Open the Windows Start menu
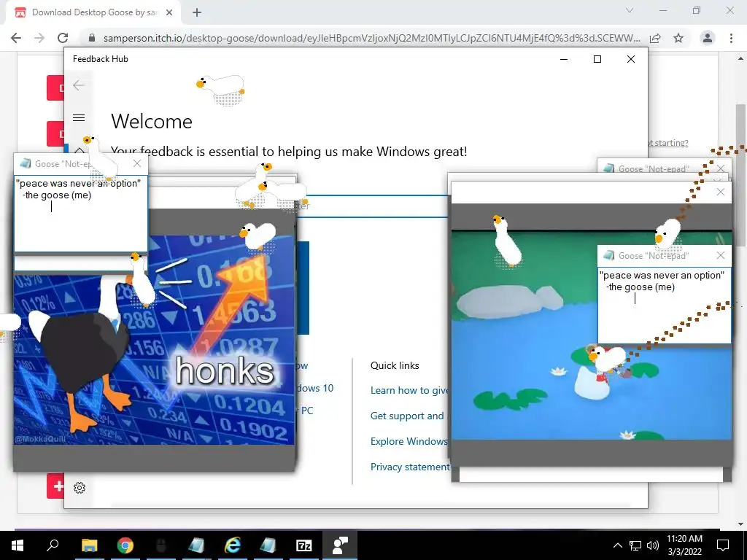Viewport: 747px width, 560px height. point(18,545)
